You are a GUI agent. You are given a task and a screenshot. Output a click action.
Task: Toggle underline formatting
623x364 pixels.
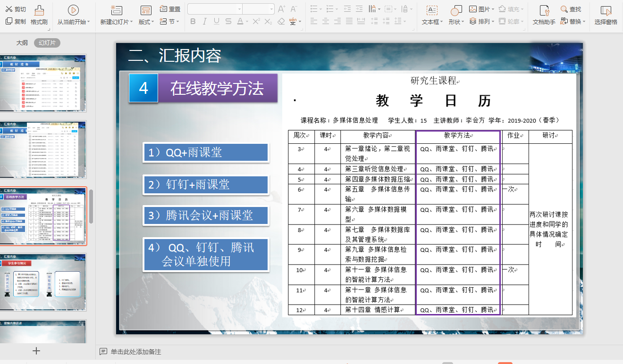216,21
